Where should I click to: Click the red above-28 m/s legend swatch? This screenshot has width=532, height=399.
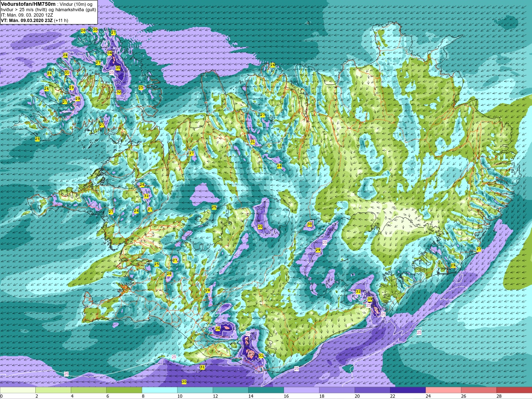tap(514, 390)
